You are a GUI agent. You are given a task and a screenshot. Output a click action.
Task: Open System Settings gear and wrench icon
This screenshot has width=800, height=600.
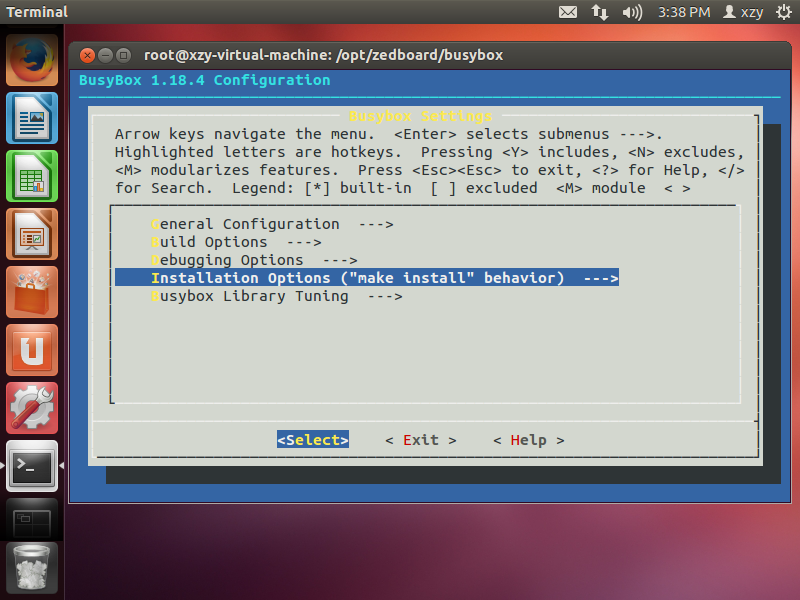click(32, 408)
